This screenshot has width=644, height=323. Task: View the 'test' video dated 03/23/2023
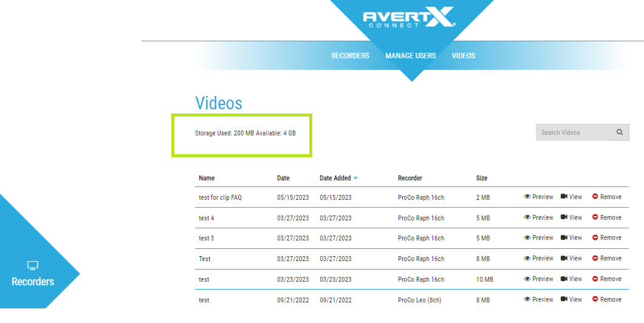point(571,279)
